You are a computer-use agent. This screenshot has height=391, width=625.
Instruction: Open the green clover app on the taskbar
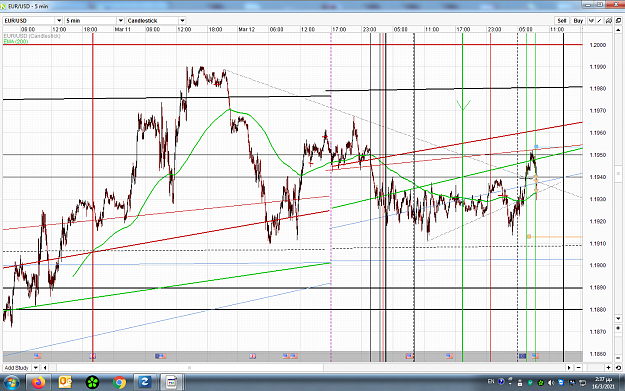pos(92,383)
